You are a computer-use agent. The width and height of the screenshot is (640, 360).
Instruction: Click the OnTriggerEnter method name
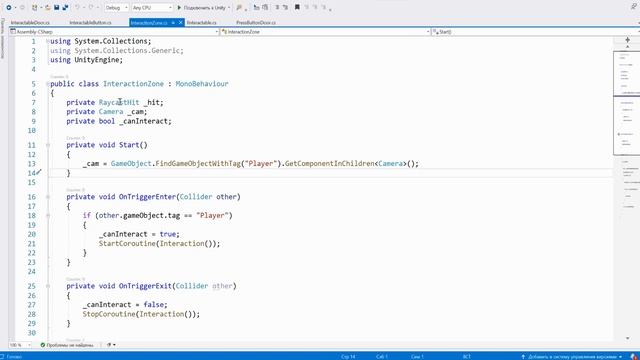point(147,197)
